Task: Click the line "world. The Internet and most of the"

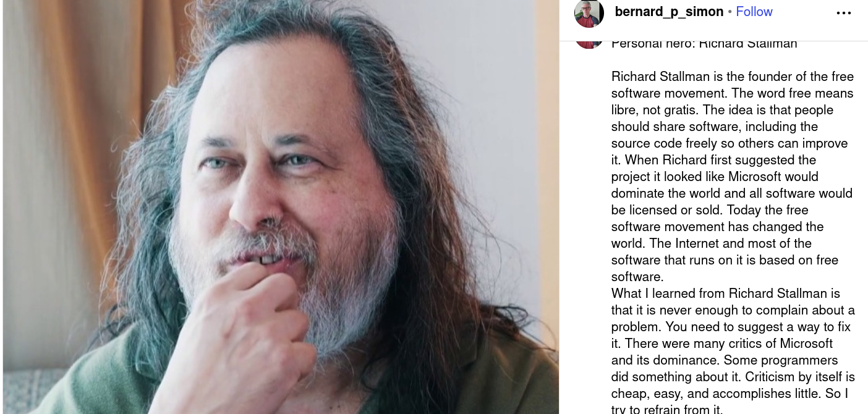Action: click(711, 243)
